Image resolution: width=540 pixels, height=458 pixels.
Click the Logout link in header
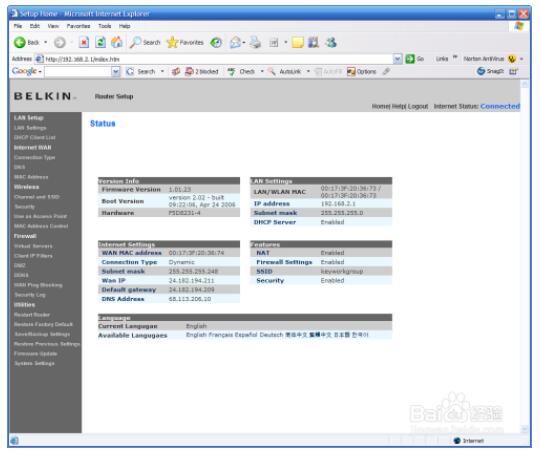click(x=418, y=106)
